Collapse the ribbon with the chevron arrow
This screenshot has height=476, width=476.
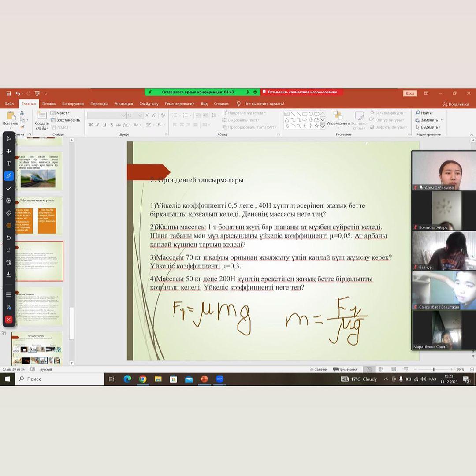tap(472, 134)
